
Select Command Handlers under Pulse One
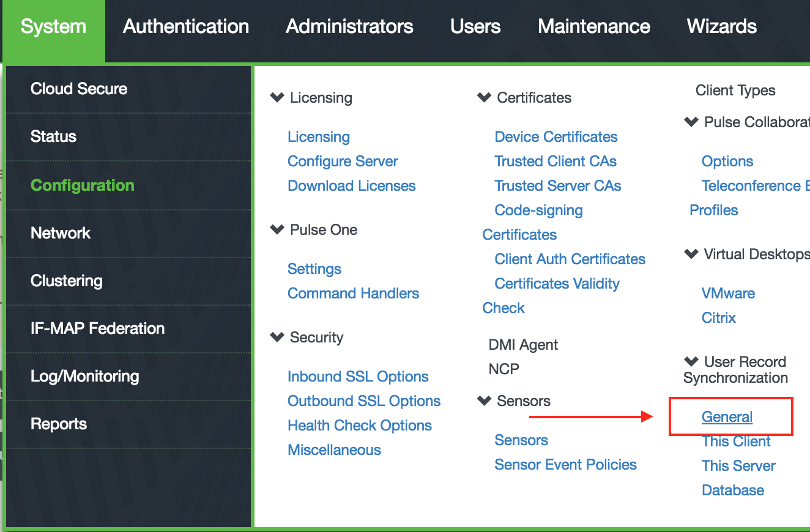point(353,294)
